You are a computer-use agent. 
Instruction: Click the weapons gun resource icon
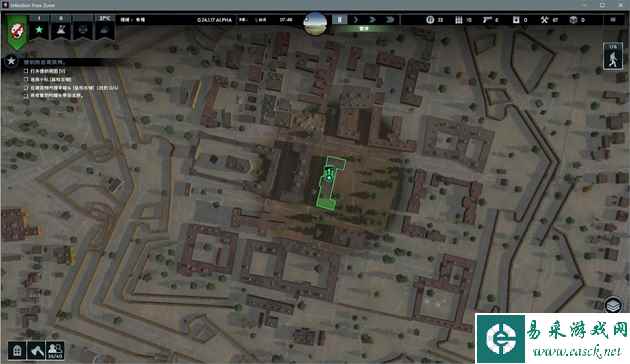click(487, 20)
